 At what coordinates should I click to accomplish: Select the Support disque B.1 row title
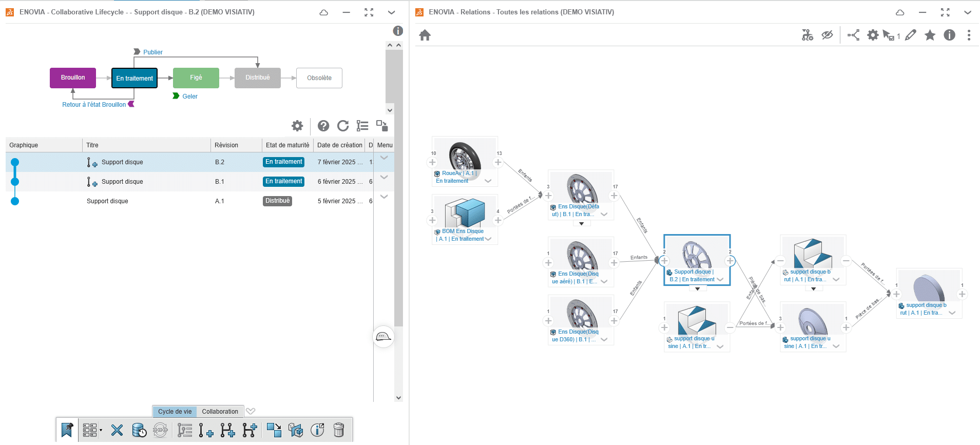pyautogui.click(x=122, y=182)
